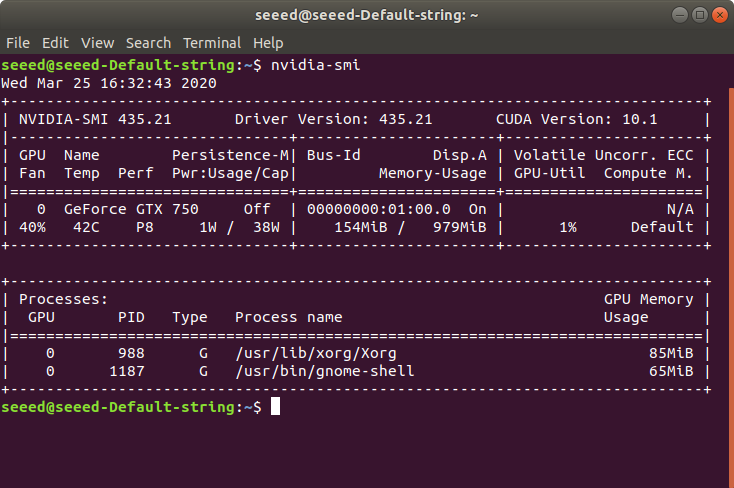The image size is (734, 488).
Task: Open the Search menu
Action: pyautogui.click(x=148, y=43)
